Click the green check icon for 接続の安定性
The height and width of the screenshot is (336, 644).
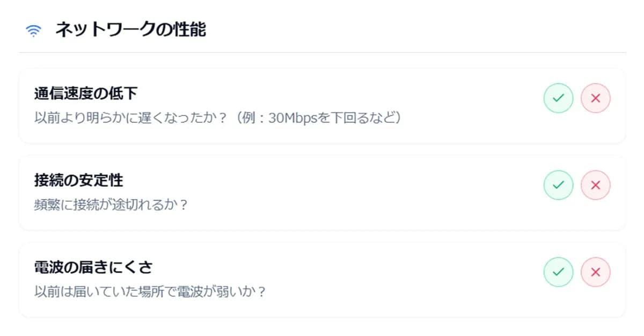pos(558,185)
